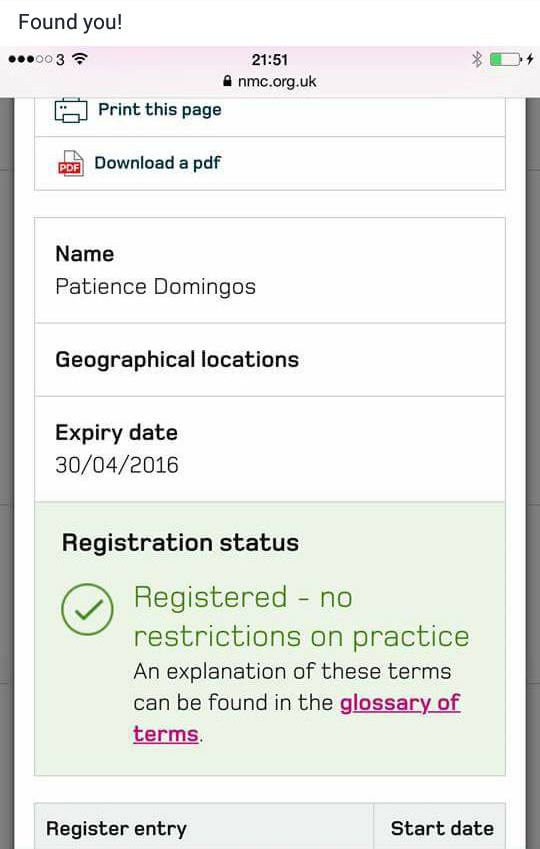The height and width of the screenshot is (849, 540).
Task: Open the glossary of terms link
Action: pyautogui.click(x=297, y=719)
